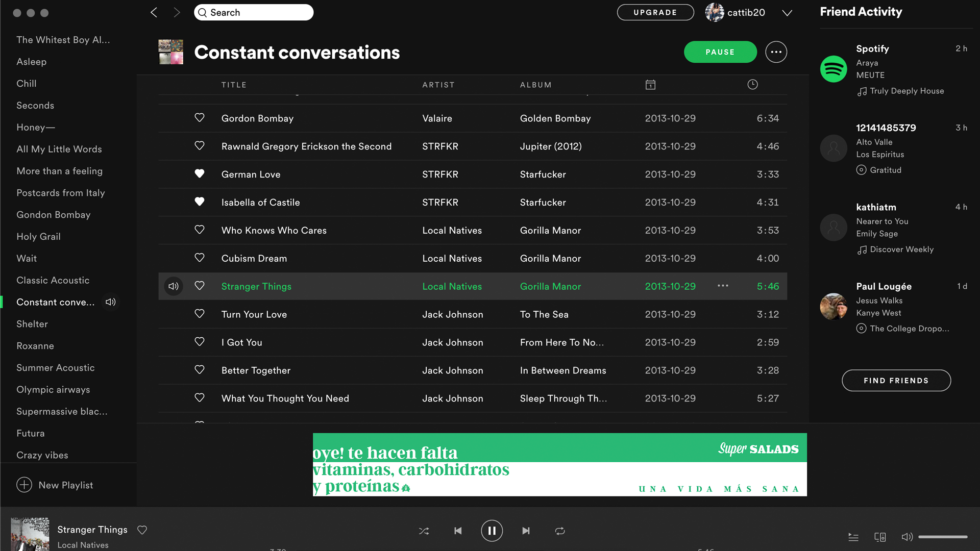Unlike Isabella of Castile heart
Viewport: 980px width, 551px height.
tap(200, 202)
